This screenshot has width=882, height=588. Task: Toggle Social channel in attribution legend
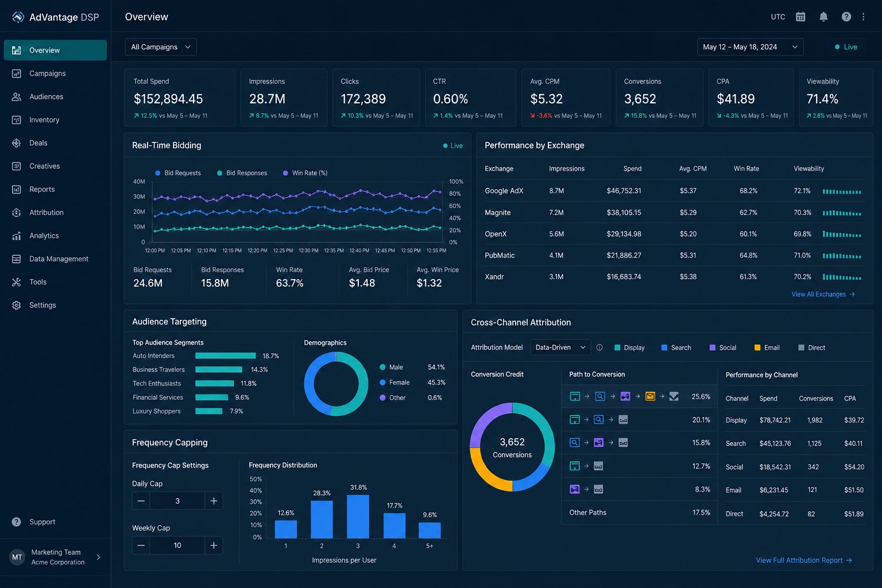723,347
